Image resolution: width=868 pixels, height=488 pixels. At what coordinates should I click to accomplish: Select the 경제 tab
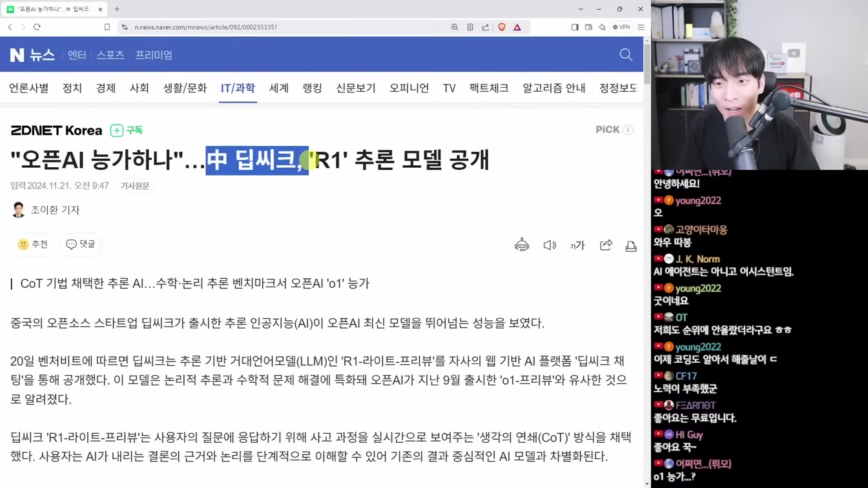106,88
